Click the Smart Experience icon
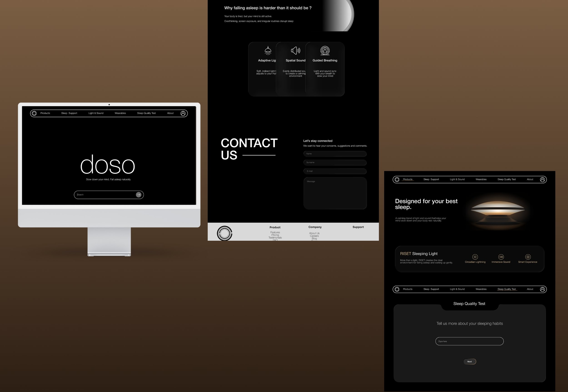This screenshot has width=568, height=392. (x=528, y=257)
